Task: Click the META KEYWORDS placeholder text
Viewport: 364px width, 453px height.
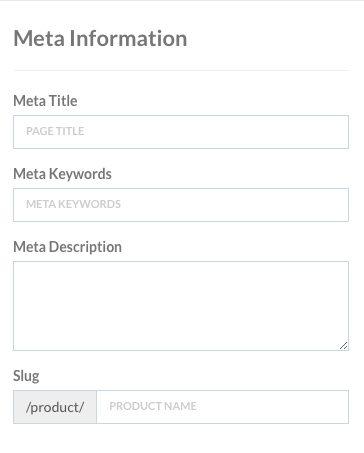Action: tap(74, 204)
